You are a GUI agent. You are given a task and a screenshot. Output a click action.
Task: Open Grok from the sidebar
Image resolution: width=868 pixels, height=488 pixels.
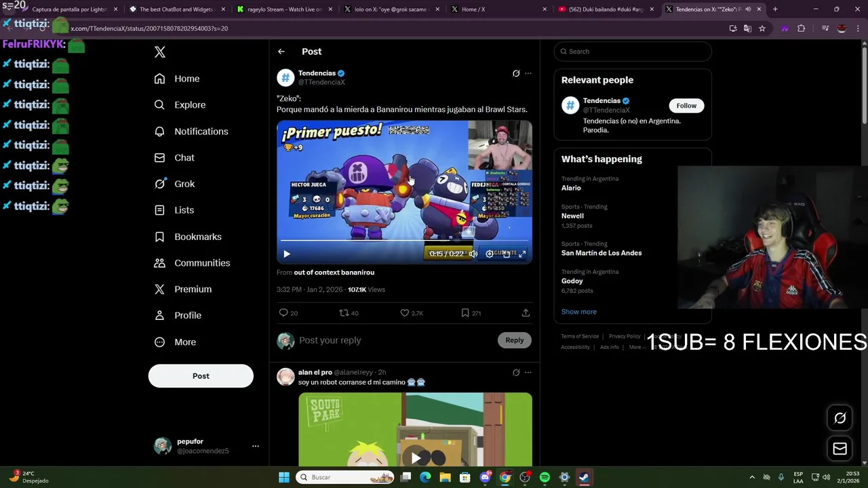click(174, 184)
